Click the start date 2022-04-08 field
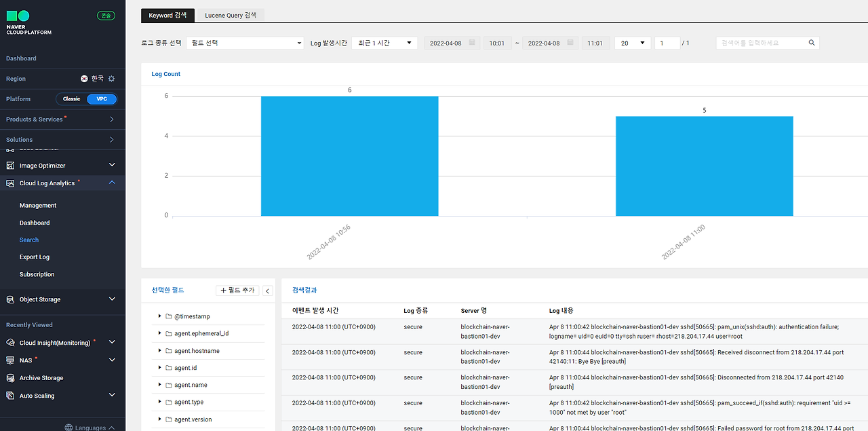This screenshot has width=868, height=431. coord(452,43)
